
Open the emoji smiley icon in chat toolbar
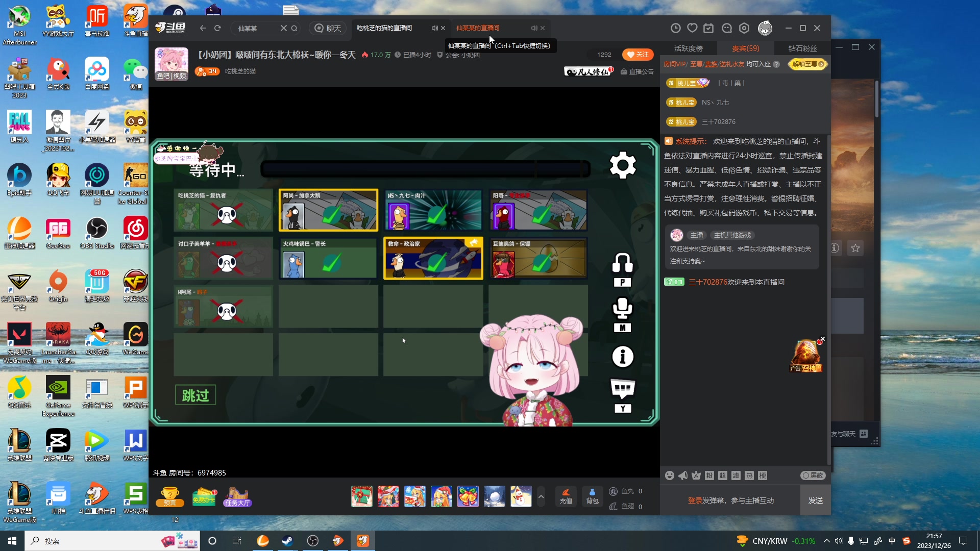pyautogui.click(x=670, y=475)
